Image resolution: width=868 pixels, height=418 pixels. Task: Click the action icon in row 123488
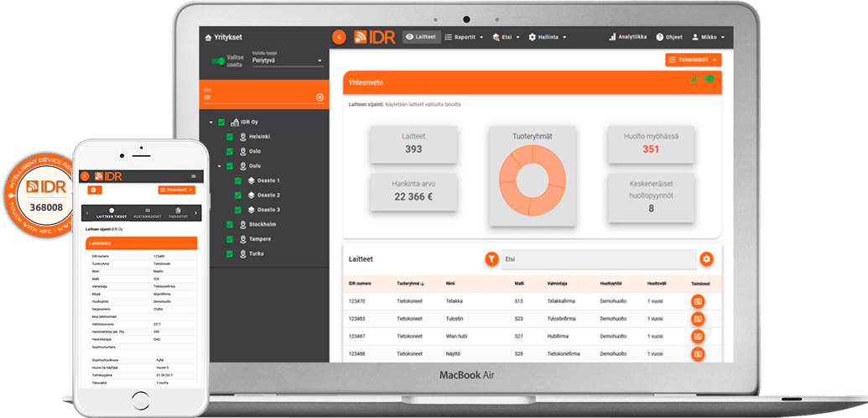(x=698, y=353)
